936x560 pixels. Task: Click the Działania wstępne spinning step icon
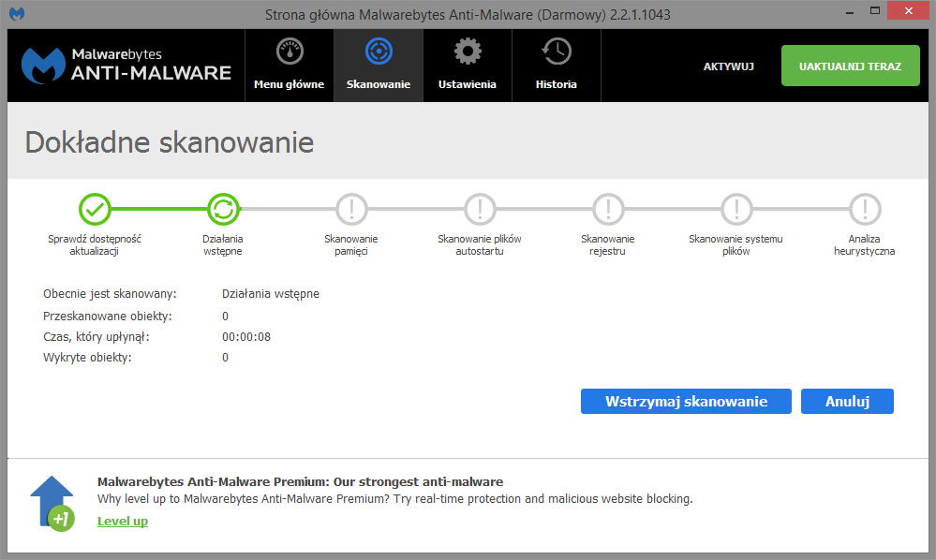point(223,208)
